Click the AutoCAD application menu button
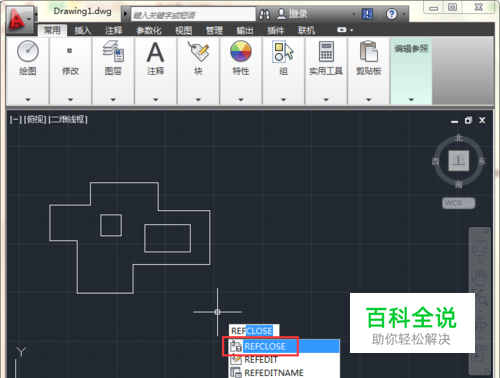Image resolution: width=500 pixels, height=378 pixels. pos(19,19)
